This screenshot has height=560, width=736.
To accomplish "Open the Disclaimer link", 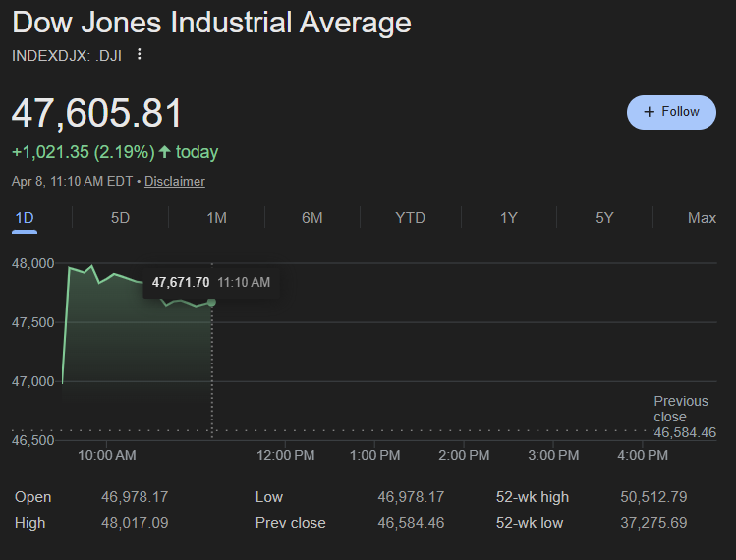I will 175,181.
